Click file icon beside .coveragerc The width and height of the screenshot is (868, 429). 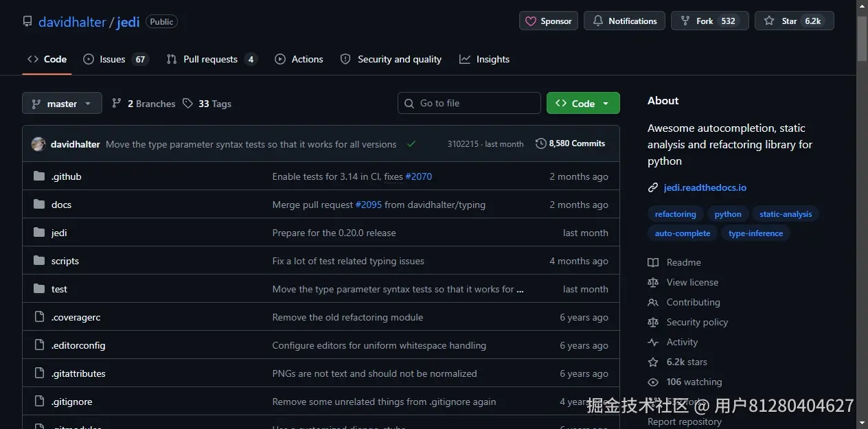[x=39, y=317]
